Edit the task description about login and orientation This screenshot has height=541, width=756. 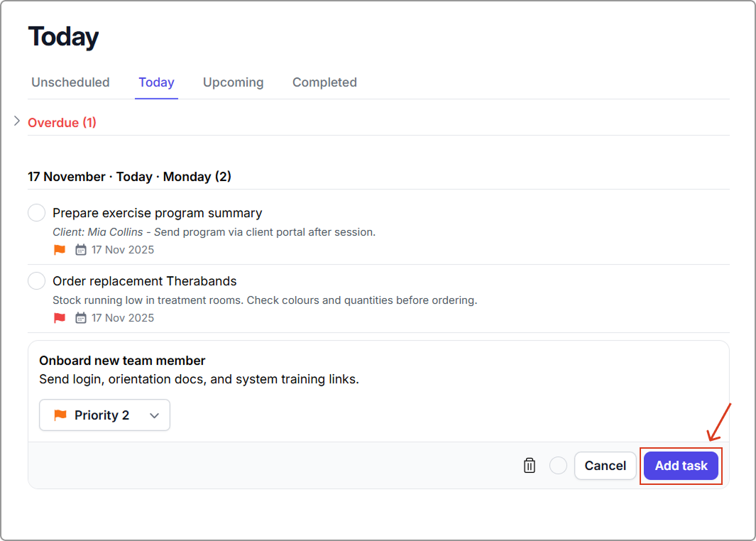click(199, 379)
